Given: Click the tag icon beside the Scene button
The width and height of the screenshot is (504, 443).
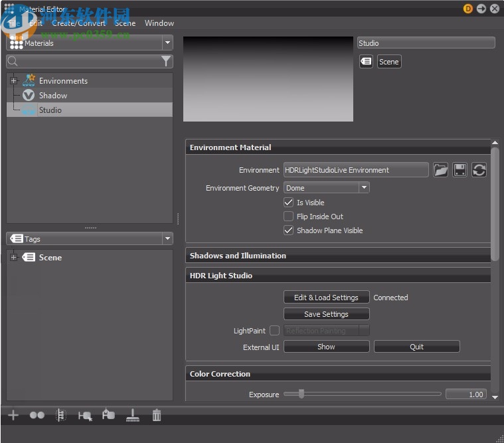Looking at the screenshot, I should point(366,61).
